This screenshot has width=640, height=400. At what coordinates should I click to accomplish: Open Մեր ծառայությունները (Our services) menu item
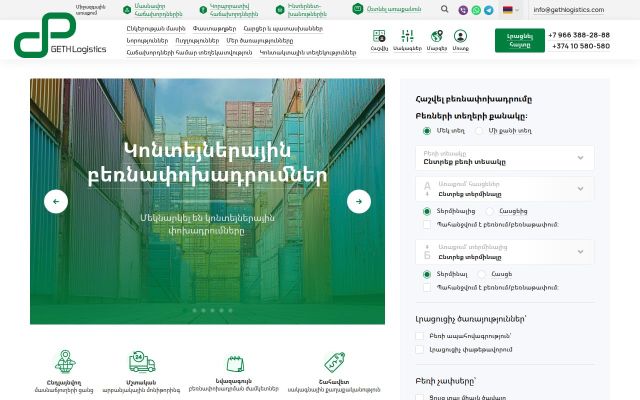260,41
